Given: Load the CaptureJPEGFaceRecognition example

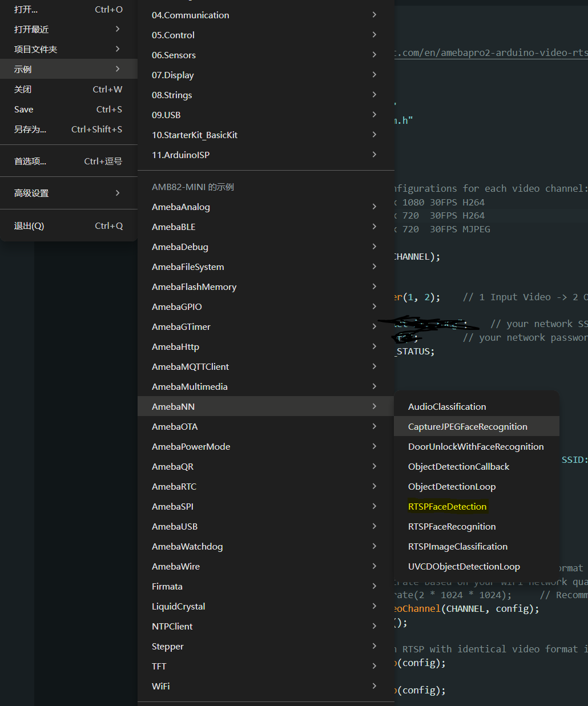Looking at the screenshot, I should click(477, 426).
